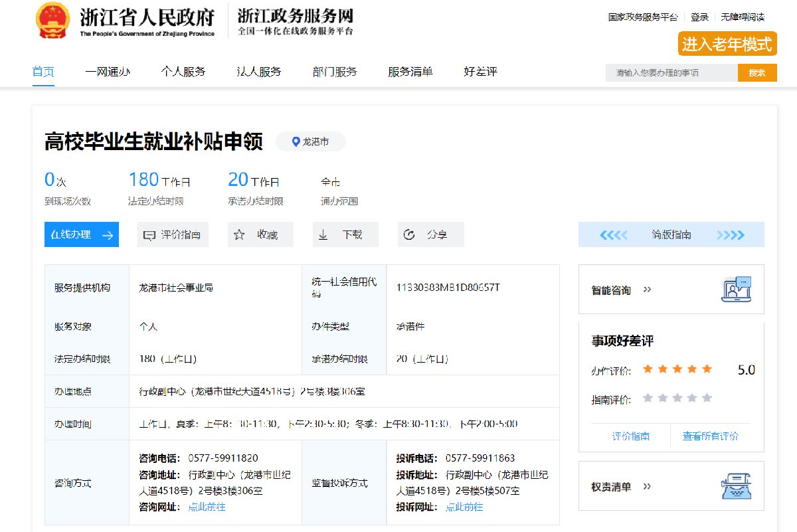Click the 评价指南 comment icon button
Image resolution: width=797 pixels, height=532 pixels.
pos(149,234)
